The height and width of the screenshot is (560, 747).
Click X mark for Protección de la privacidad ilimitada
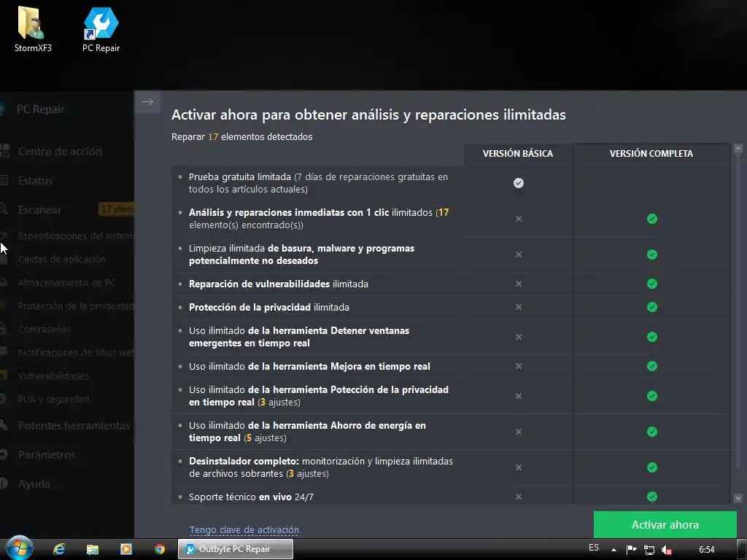519,307
